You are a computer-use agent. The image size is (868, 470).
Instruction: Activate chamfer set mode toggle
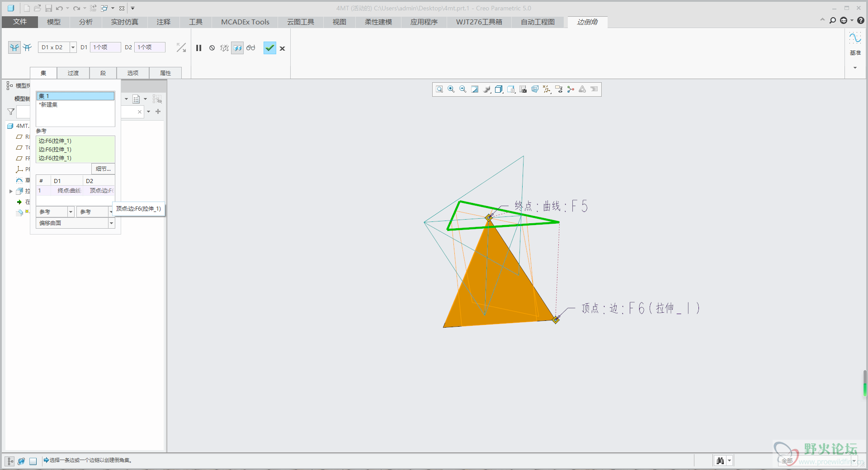14,47
